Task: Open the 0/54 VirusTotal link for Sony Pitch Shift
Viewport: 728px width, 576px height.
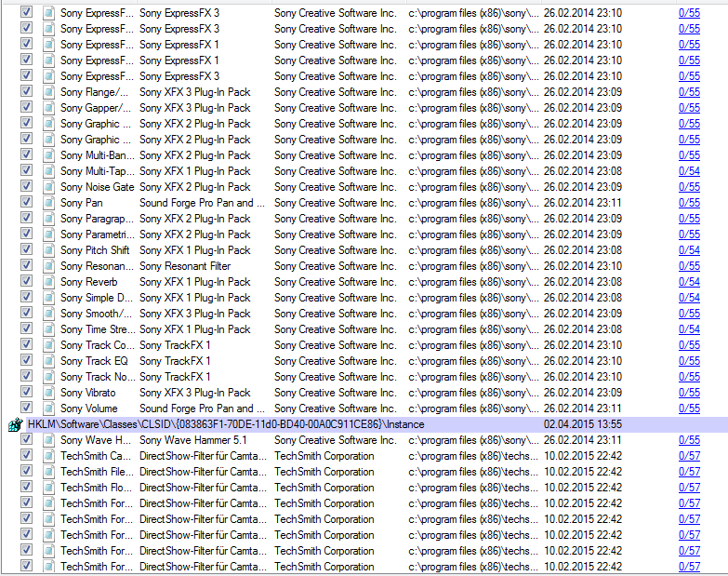Action: coord(689,250)
